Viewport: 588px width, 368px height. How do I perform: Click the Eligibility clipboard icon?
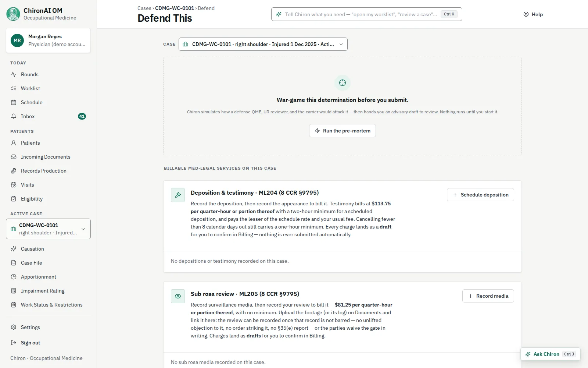point(14,199)
